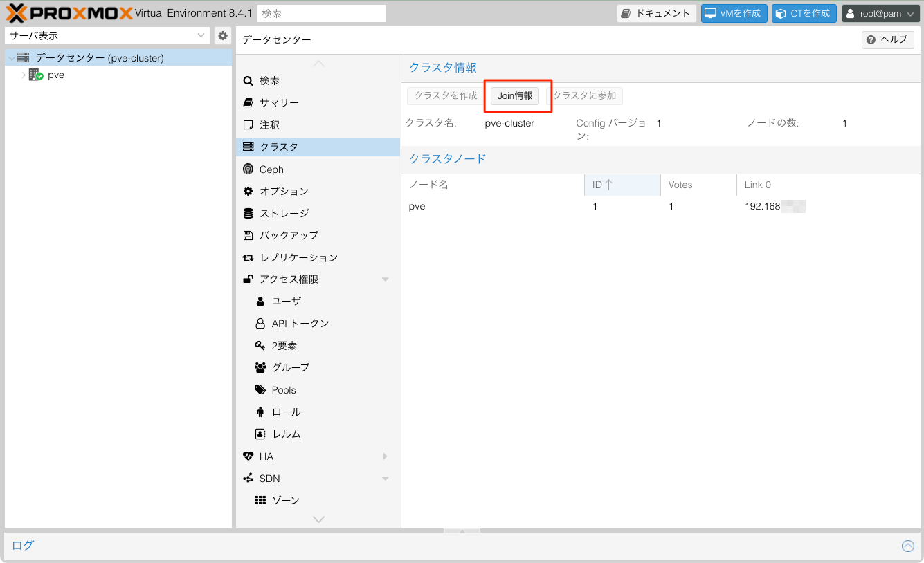Click the pve-cluster cluster name value
This screenshot has width=924, height=563.
tap(509, 123)
